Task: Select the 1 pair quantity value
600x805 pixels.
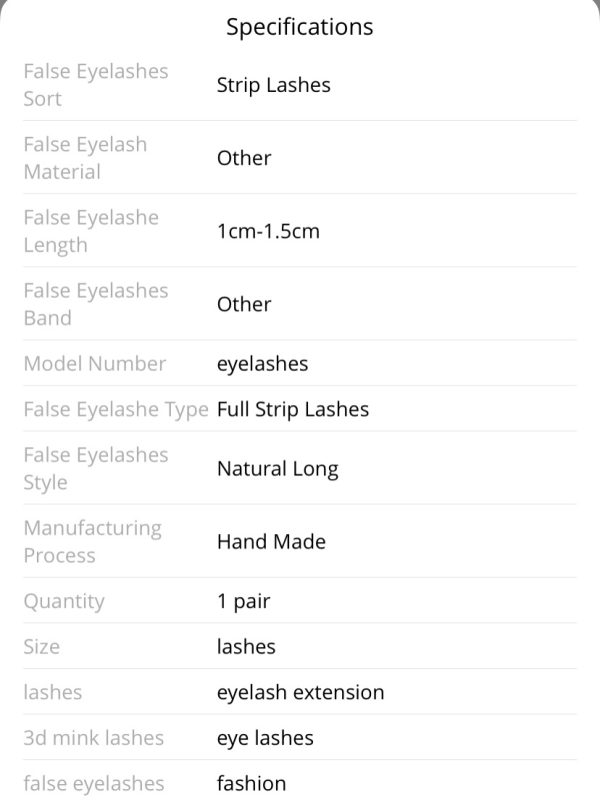Action: 243,601
